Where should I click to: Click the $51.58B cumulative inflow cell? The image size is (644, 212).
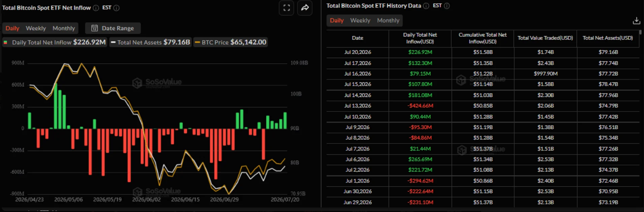(483, 52)
